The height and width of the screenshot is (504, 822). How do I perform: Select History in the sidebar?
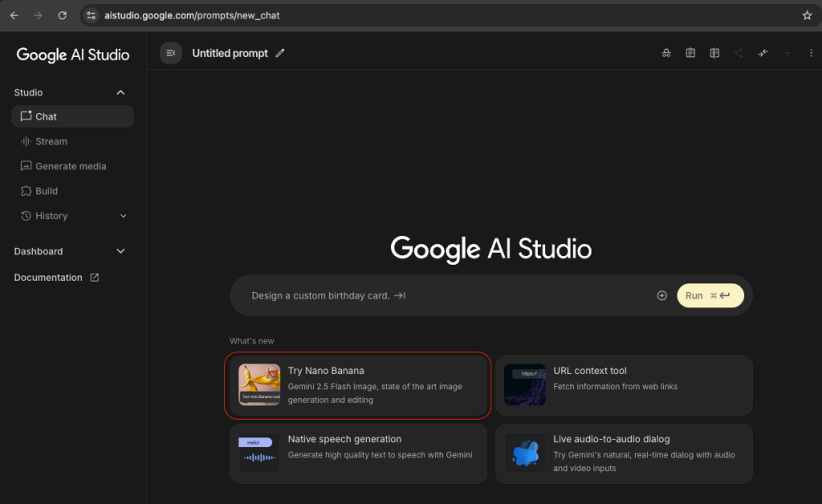[51, 216]
